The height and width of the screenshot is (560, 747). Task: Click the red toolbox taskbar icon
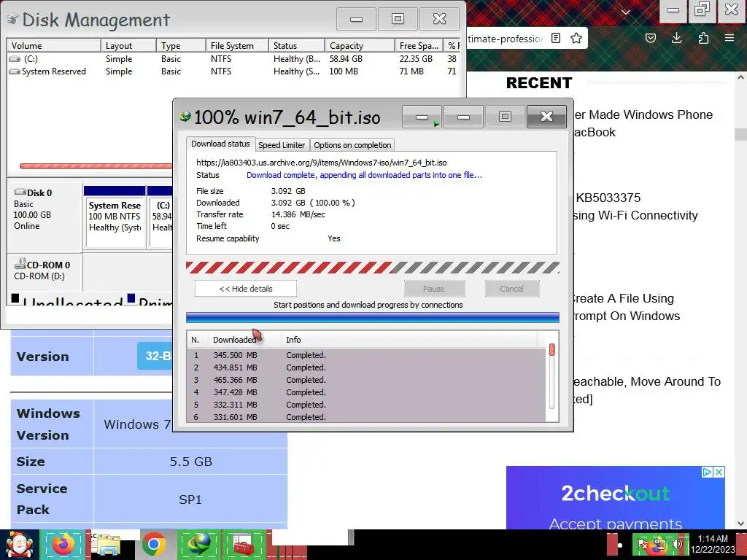(244, 545)
